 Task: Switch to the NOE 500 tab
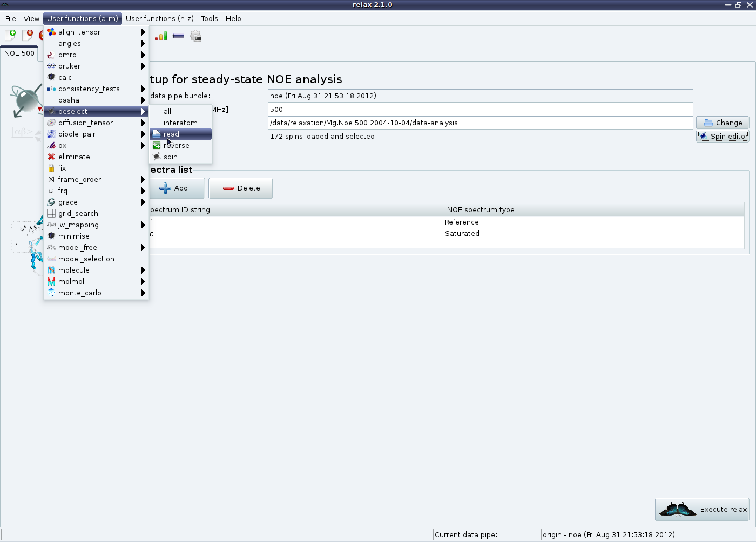[19, 53]
